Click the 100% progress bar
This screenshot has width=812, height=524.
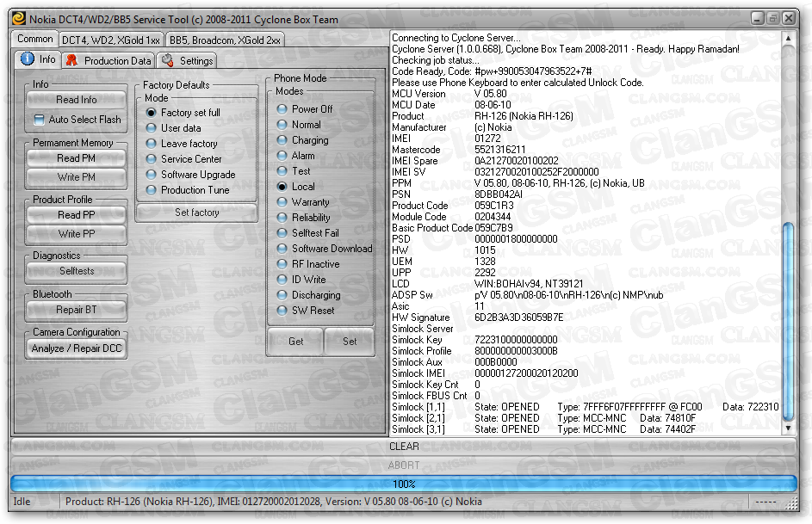point(403,484)
